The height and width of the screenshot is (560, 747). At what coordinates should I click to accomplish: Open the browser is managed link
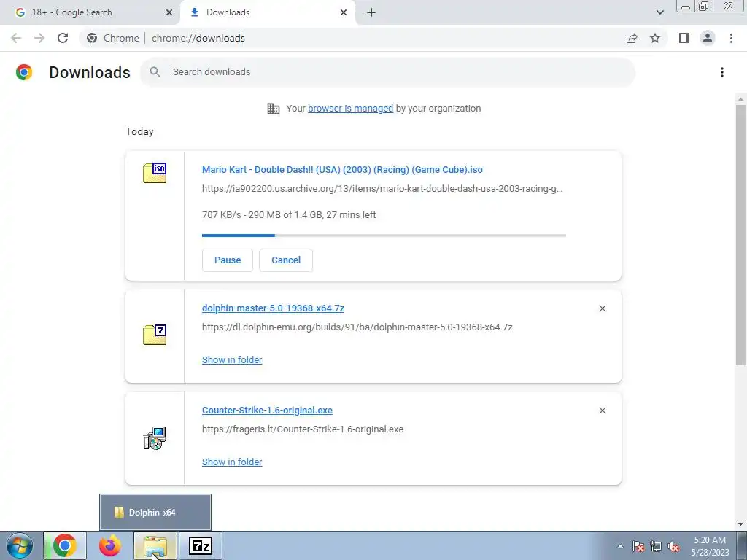pyautogui.click(x=351, y=108)
